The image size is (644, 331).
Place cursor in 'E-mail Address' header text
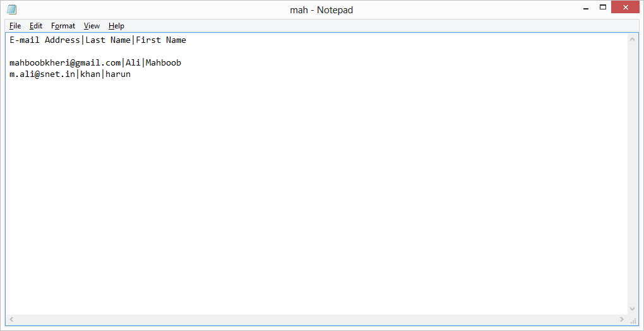(x=44, y=40)
